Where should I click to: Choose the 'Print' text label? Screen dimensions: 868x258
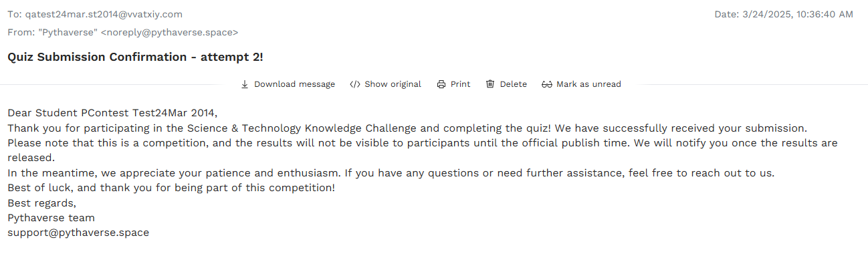point(460,84)
